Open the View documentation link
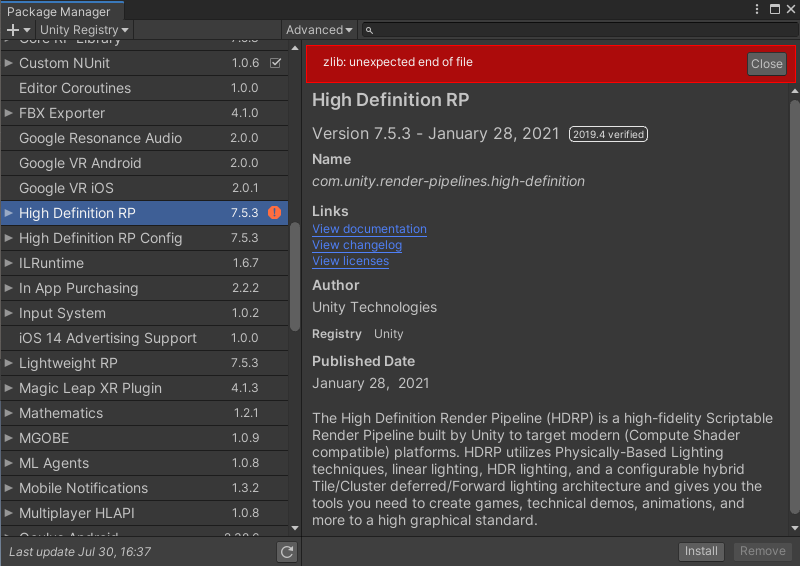Viewport: 800px width, 566px height. (x=369, y=229)
